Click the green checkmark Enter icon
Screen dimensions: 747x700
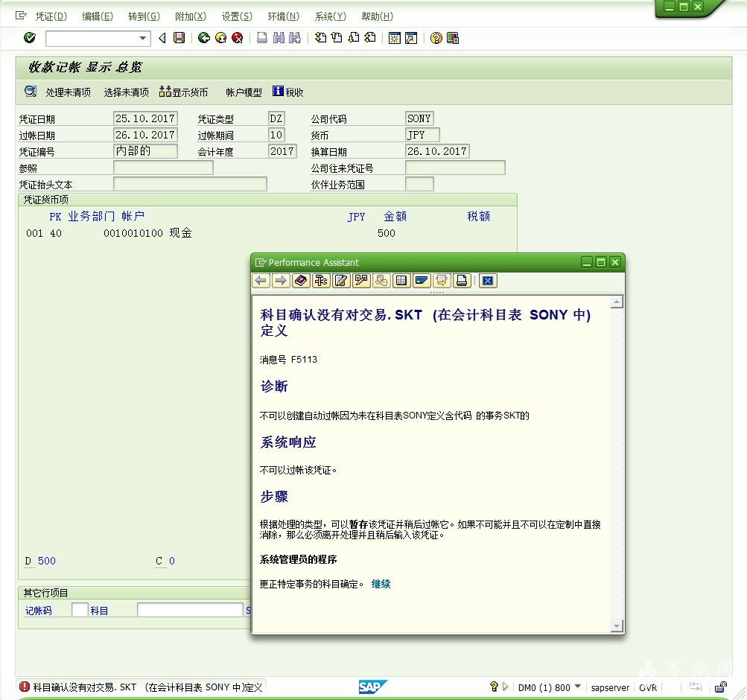pos(30,38)
